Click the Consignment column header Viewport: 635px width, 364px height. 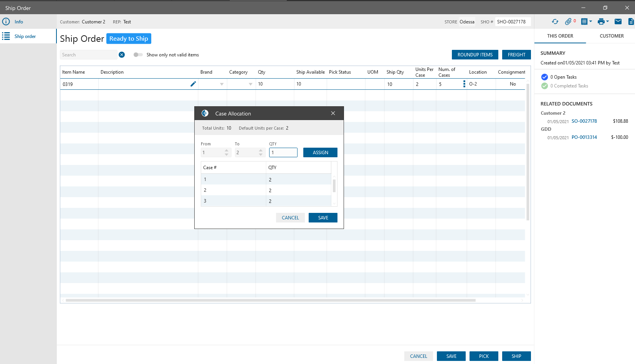511,72
